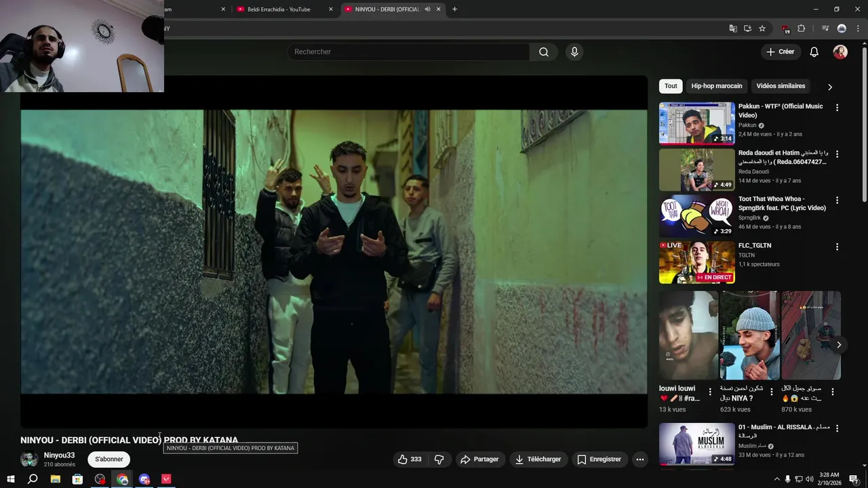This screenshot has height=488, width=868.
Task: Open the louwi louwi Short thumbnail
Action: (688, 335)
